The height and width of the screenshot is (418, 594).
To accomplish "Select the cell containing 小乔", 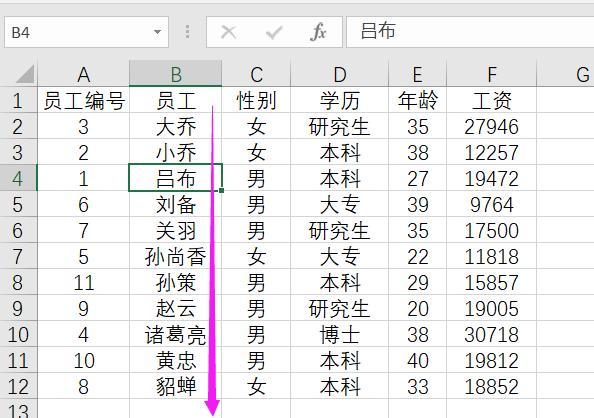I will point(175,152).
